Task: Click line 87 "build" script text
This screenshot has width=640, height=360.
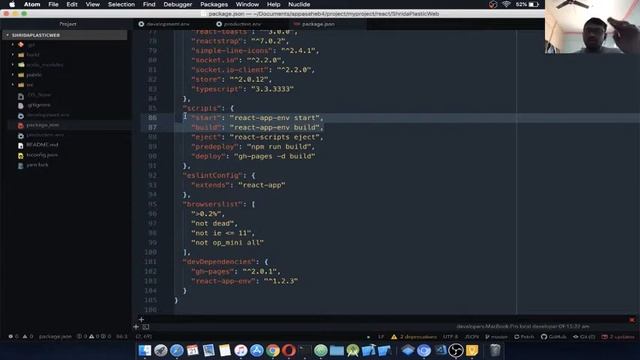Action: point(257,127)
